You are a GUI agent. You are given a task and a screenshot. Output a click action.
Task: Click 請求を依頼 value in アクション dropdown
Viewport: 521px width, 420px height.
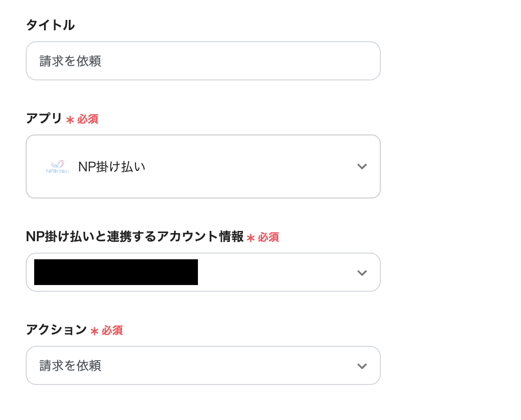point(70,366)
